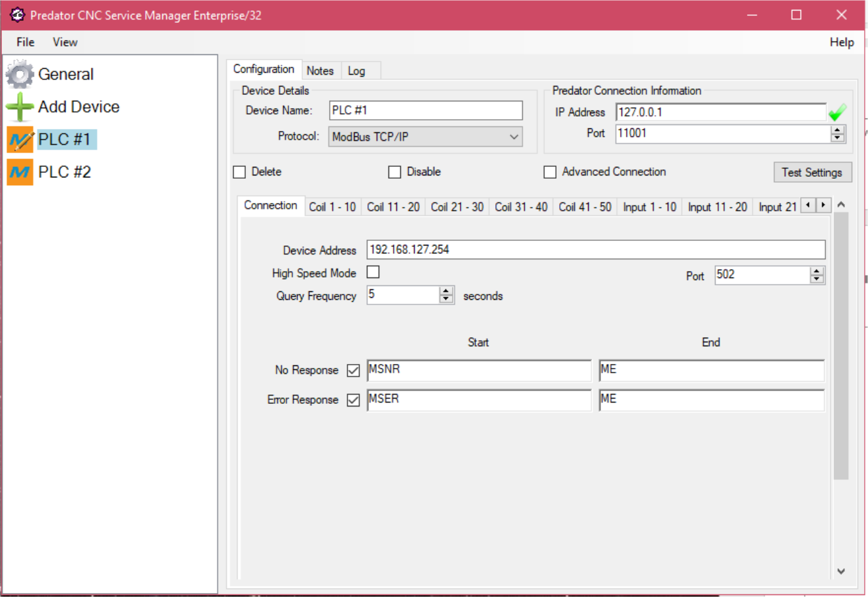Uncheck the No Response checkbox
This screenshot has height=597, width=868.
pos(353,371)
